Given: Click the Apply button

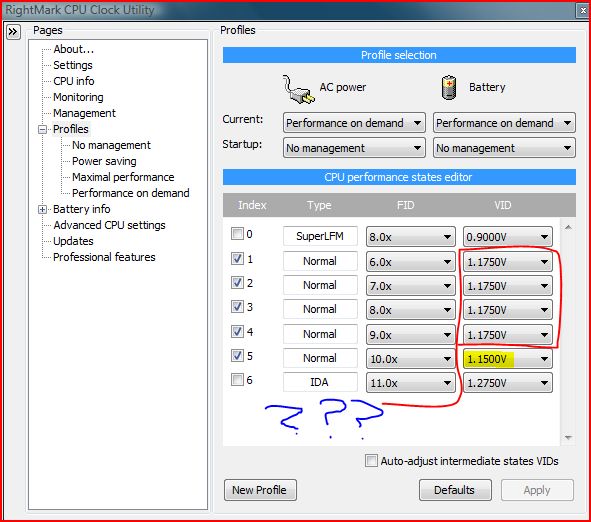Looking at the screenshot, I should click(537, 490).
